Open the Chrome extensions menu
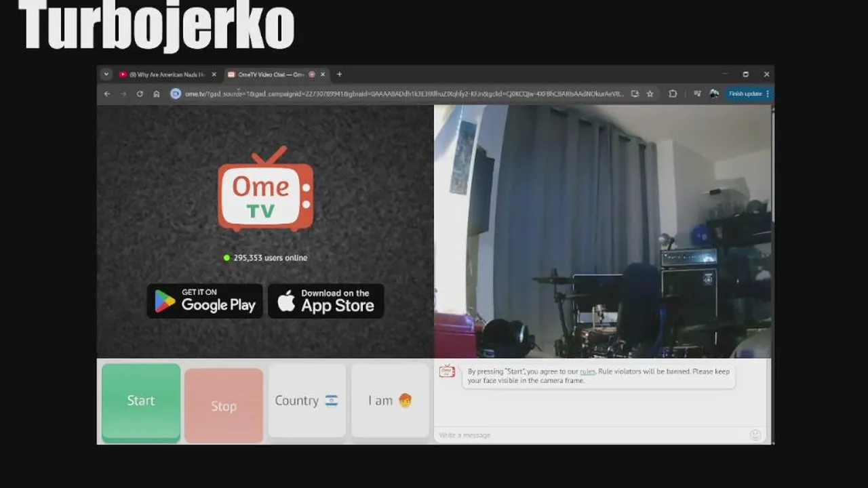 click(673, 94)
